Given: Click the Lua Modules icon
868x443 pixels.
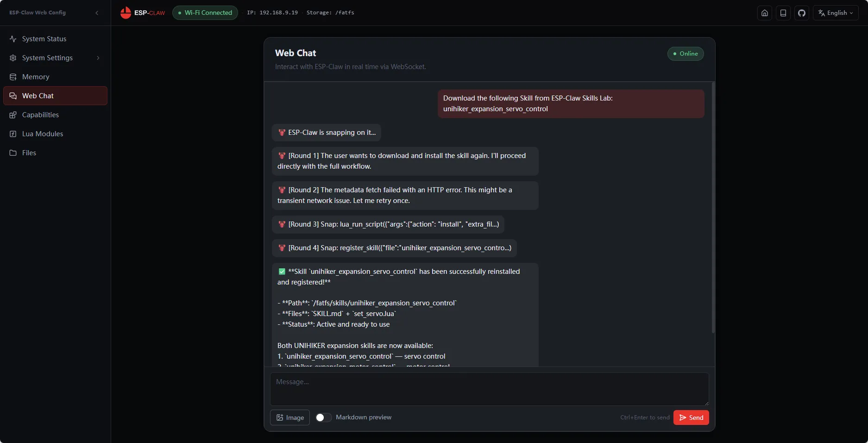Looking at the screenshot, I should [13, 134].
